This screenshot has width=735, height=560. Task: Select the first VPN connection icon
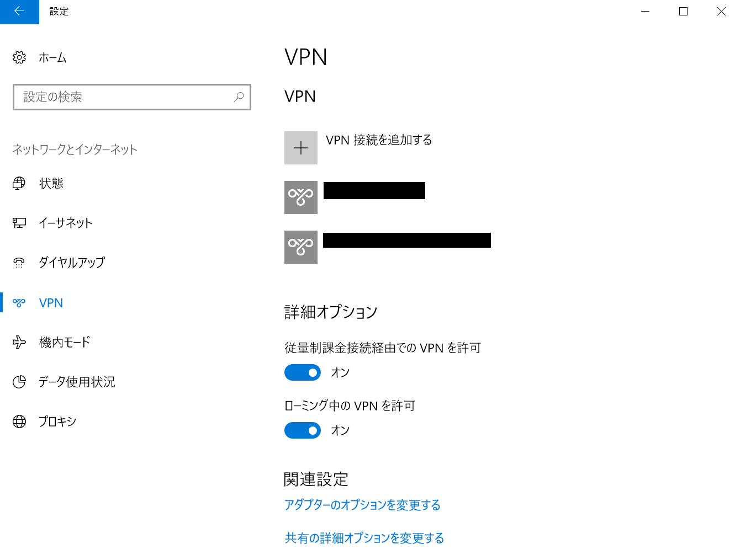(x=301, y=198)
